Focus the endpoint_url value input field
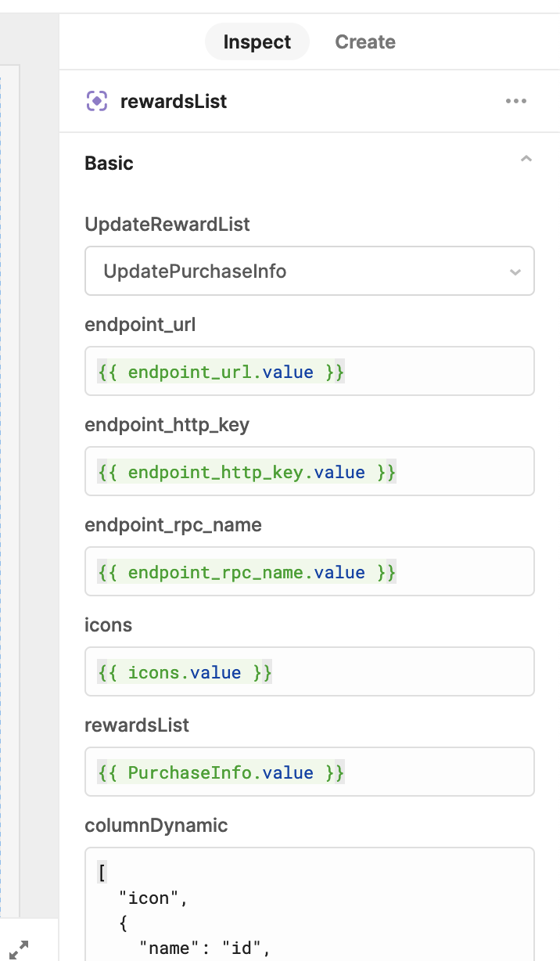Viewport: 560px width, 961px height. (310, 372)
